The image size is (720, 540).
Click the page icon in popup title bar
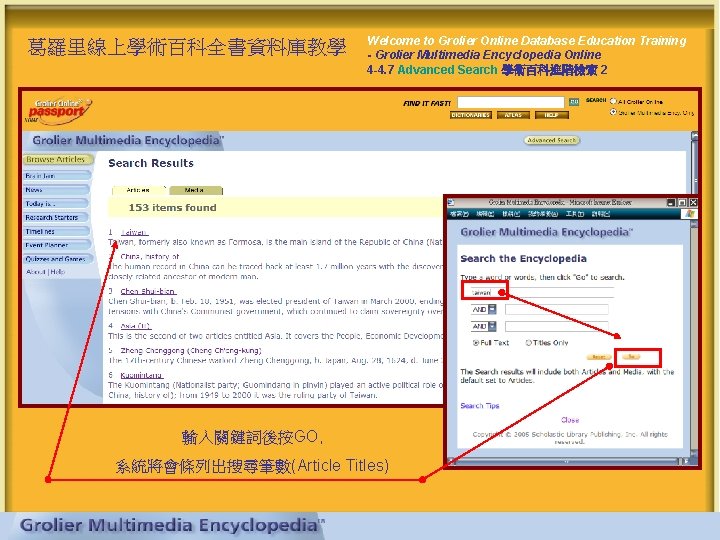tap(451, 202)
